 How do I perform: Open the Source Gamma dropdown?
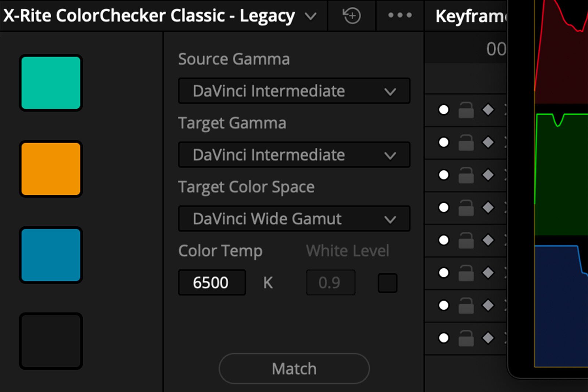tap(294, 91)
